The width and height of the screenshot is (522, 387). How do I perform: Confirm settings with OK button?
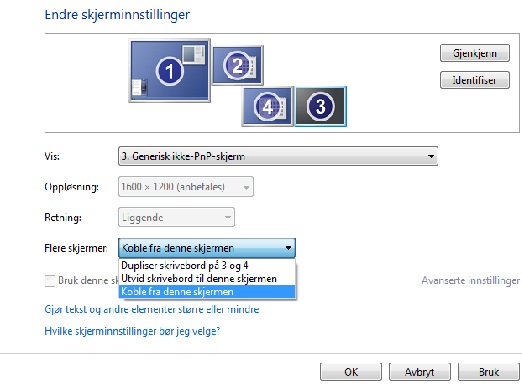(351, 372)
